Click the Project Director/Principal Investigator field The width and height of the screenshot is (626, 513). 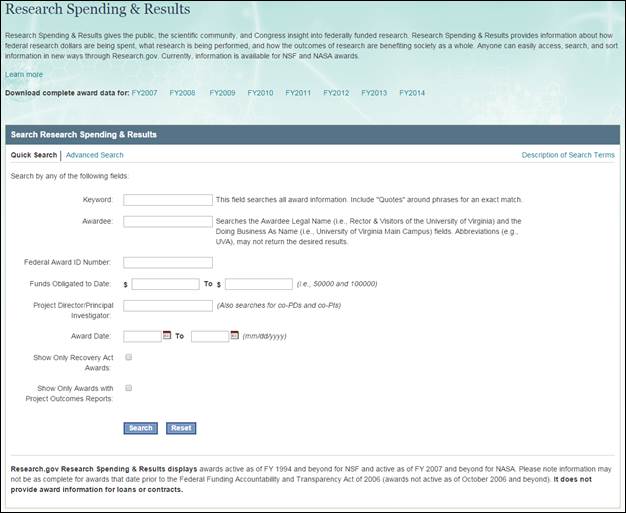pyautogui.click(x=168, y=305)
